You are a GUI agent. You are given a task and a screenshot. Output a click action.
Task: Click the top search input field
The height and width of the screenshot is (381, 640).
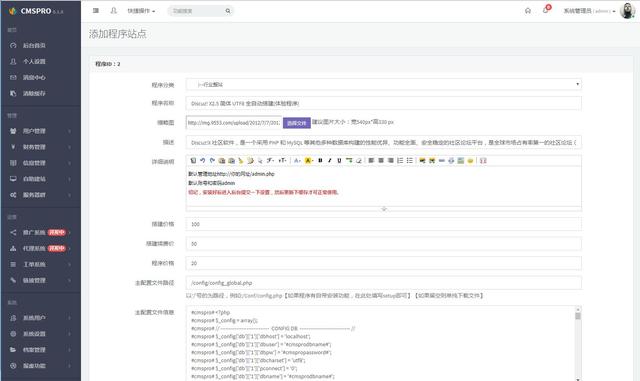click(197, 11)
